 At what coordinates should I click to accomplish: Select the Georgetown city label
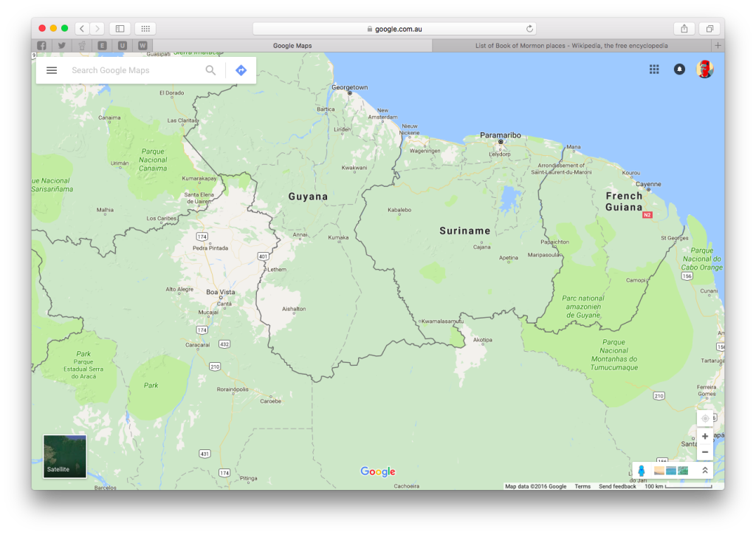point(349,87)
